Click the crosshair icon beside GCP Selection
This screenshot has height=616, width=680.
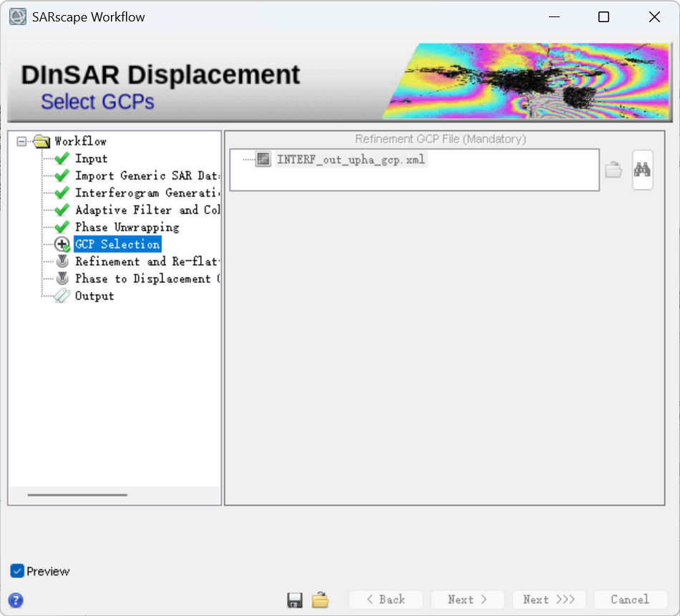click(x=62, y=245)
